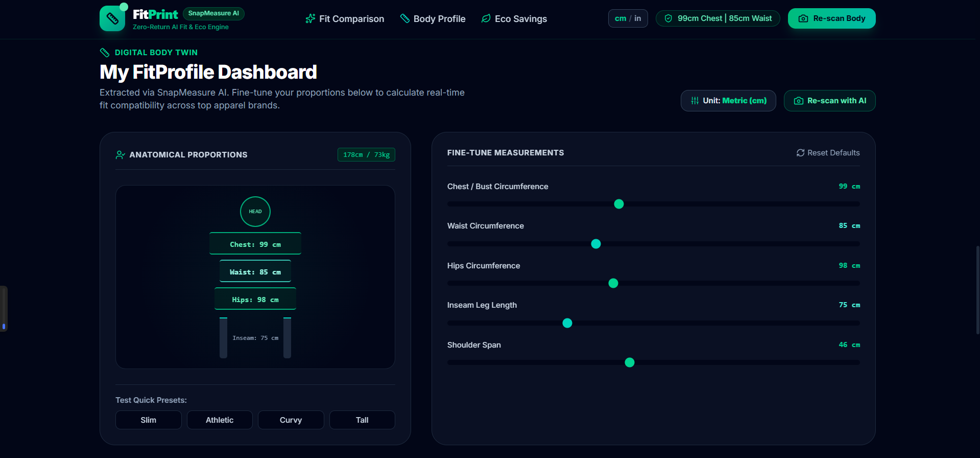Click ruler icon next to Digital Body Twin
The width and height of the screenshot is (980, 458).
click(105, 52)
